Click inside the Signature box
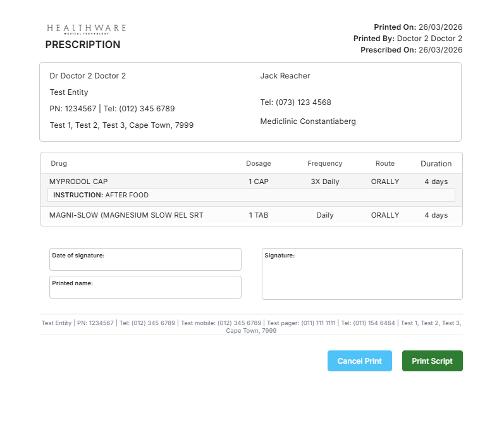The height and width of the screenshot is (432, 504). pos(362,274)
